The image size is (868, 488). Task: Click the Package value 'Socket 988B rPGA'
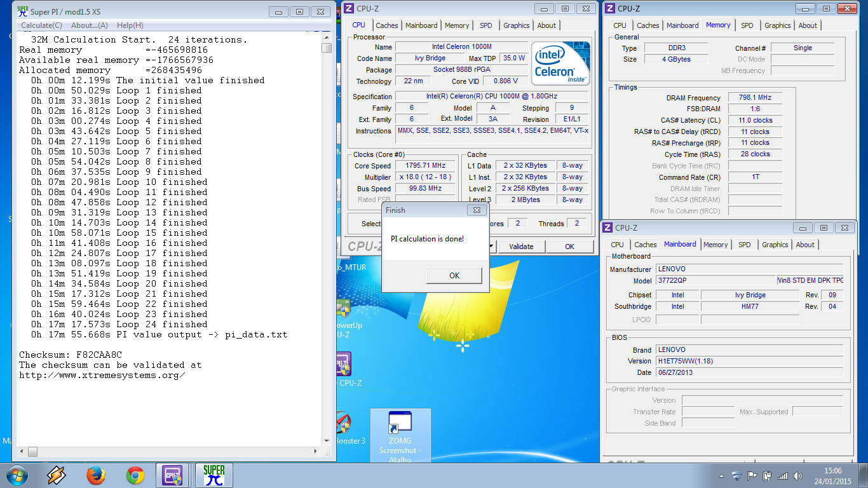point(461,69)
